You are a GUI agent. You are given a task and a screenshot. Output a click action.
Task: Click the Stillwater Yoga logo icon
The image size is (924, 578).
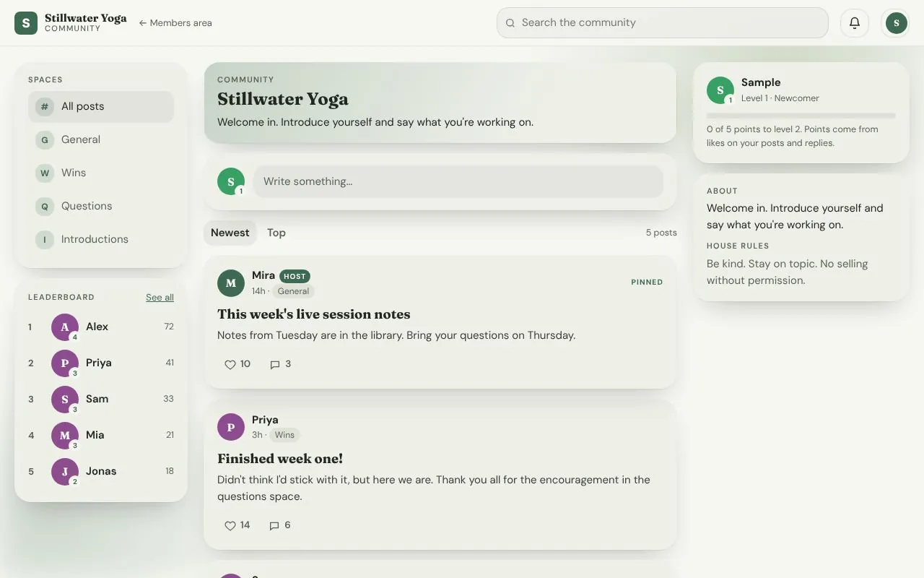(26, 23)
